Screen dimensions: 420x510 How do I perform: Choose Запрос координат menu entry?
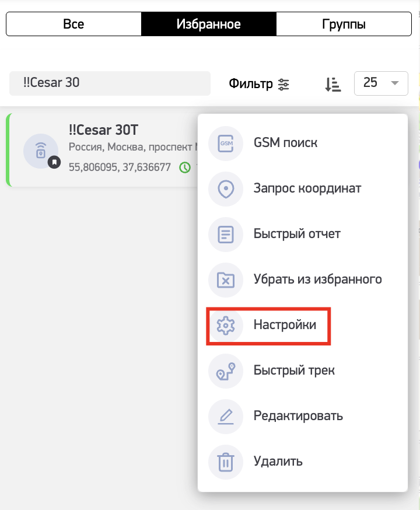307,188
